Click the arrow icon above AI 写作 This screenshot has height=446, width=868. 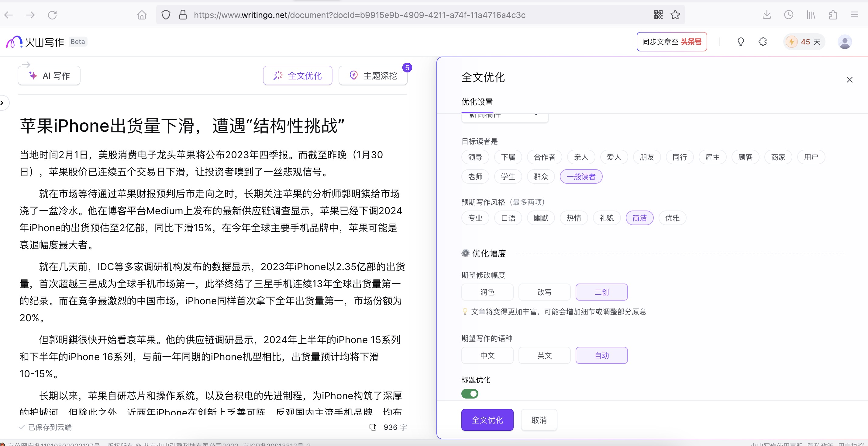point(26,64)
